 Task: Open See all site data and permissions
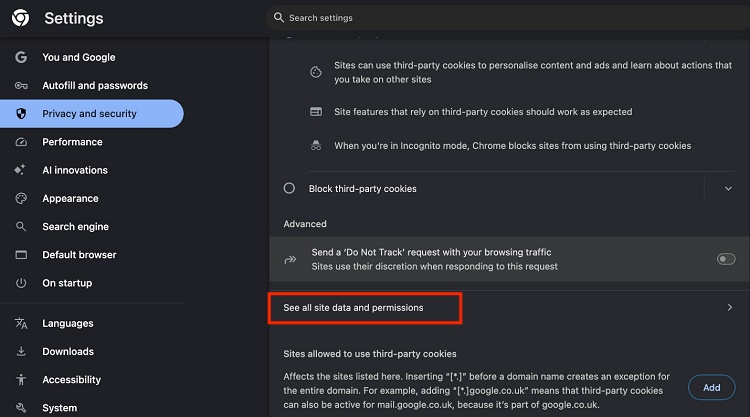(354, 308)
